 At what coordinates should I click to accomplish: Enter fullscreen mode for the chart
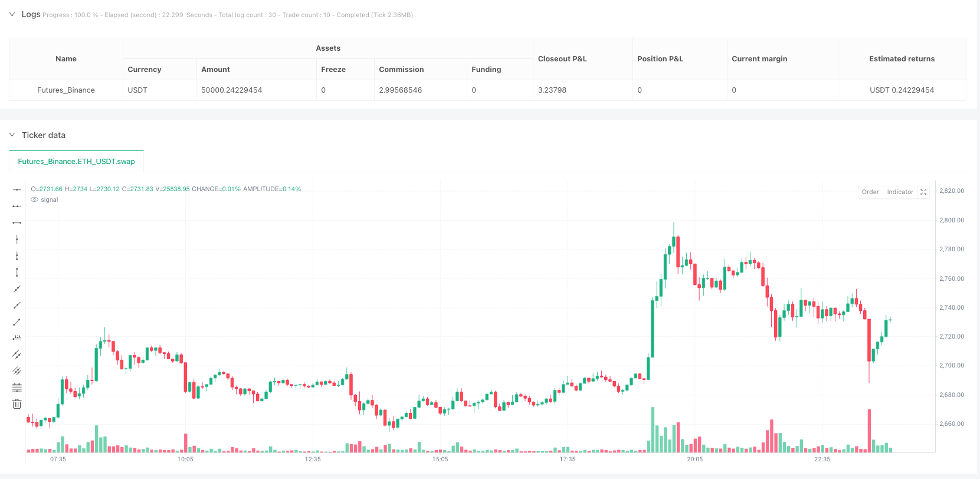924,192
